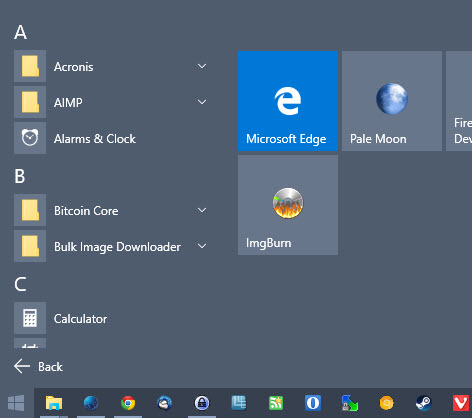Open the partially visible Firefox Developer tile

coord(459,101)
